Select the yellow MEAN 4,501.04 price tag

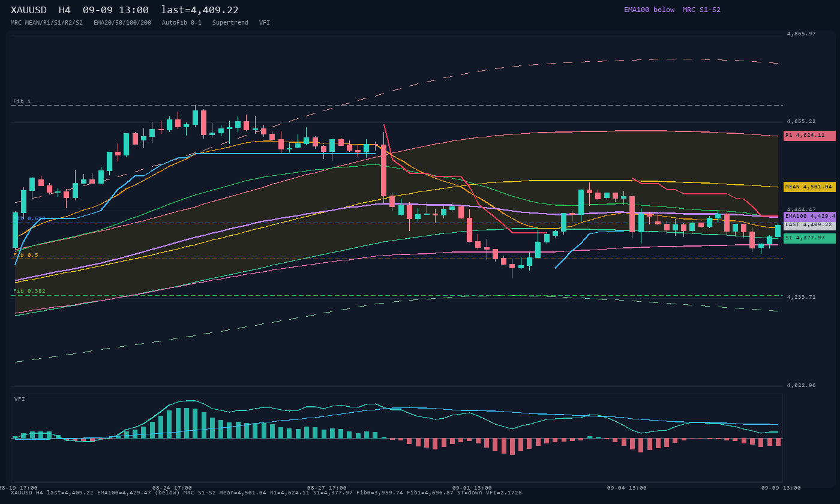pos(809,187)
